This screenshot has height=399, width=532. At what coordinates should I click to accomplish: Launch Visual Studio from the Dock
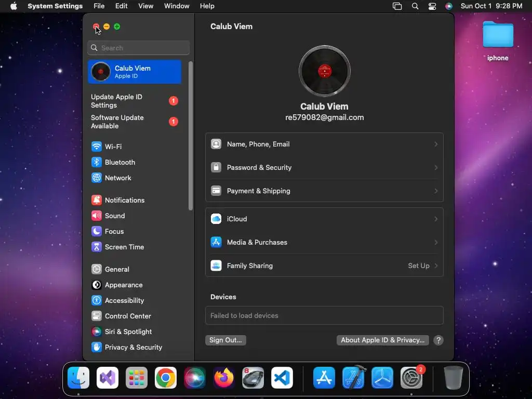coord(108,378)
